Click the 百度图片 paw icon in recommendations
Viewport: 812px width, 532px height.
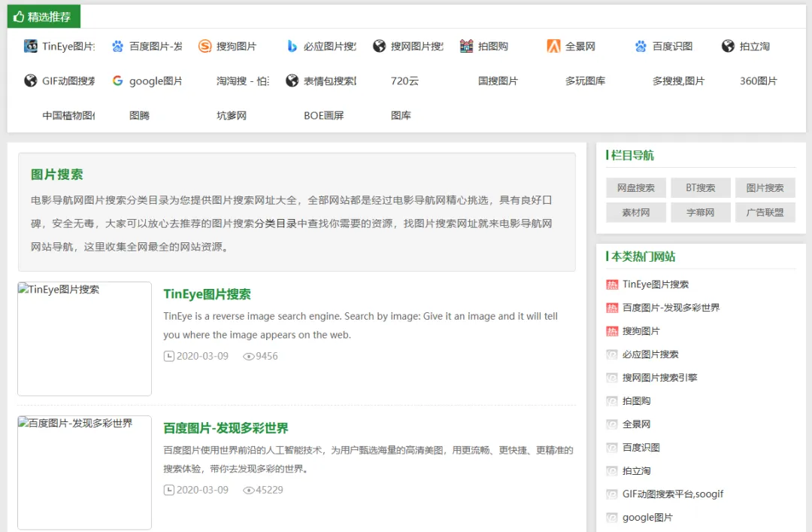point(117,46)
